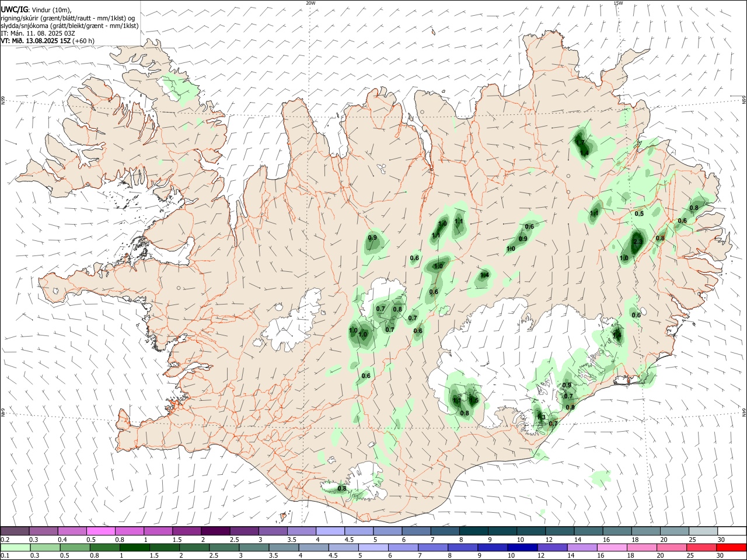Select the pale gray swatch labeled 25 in upper legend
The height and width of the screenshot is (560, 747).
pos(703,531)
